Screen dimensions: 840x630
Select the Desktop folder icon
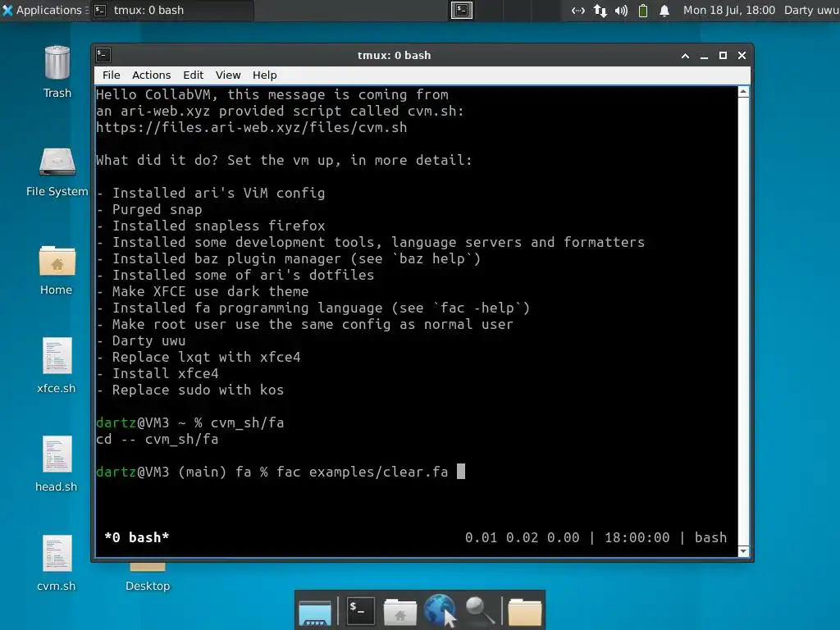[x=148, y=569]
